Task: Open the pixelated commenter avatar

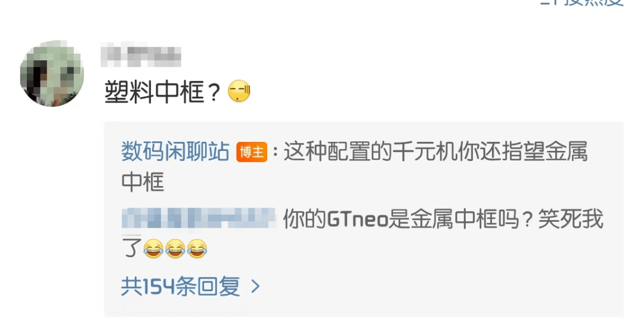Action: coord(52,74)
